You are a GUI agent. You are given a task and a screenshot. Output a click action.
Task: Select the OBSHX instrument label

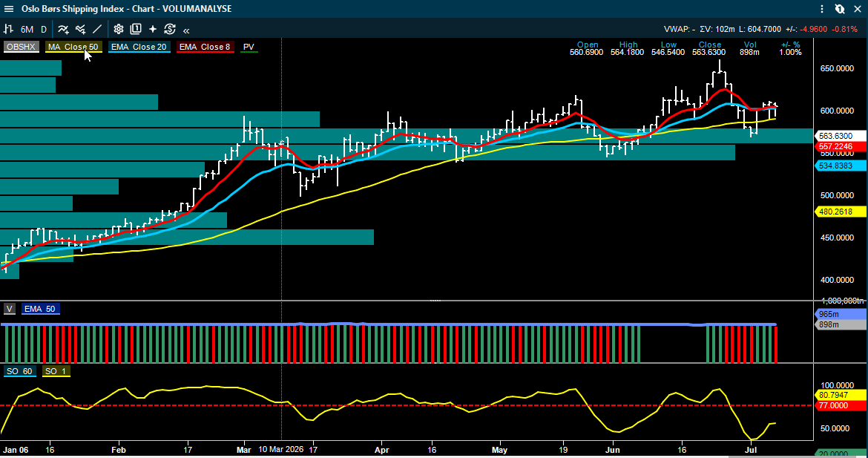point(21,47)
